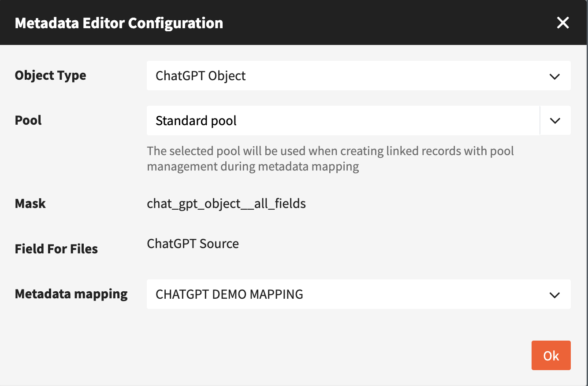588x386 pixels.
Task: Click the Metadata Editor Configuration title
Action: click(119, 23)
